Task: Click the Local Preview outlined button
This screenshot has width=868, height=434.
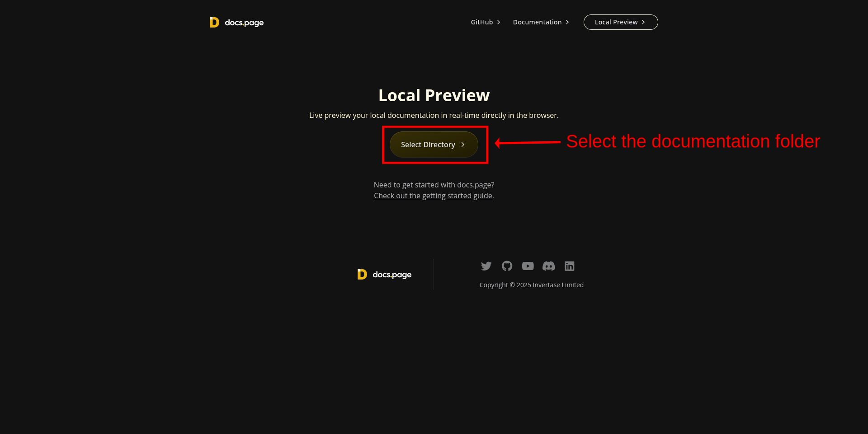Action: pyautogui.click(x=621, y=22)
